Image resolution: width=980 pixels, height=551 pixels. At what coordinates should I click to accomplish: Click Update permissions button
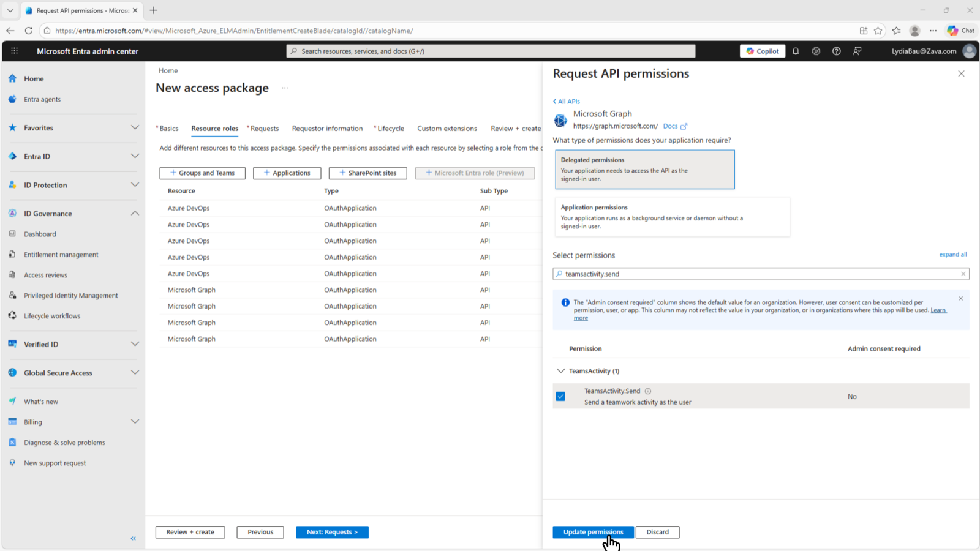tap(593, 532)
